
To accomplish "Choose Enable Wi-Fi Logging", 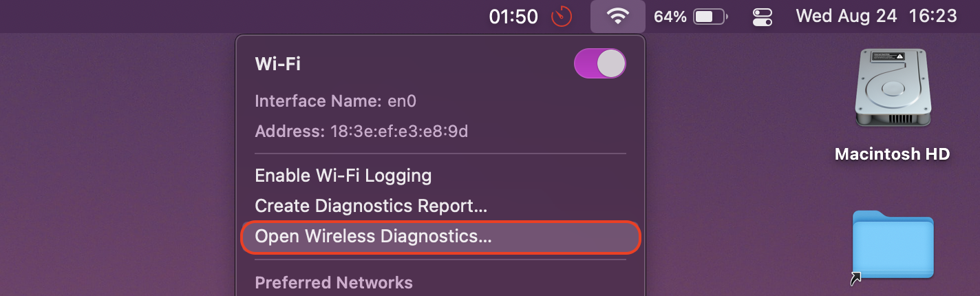I will pos(343,176).
